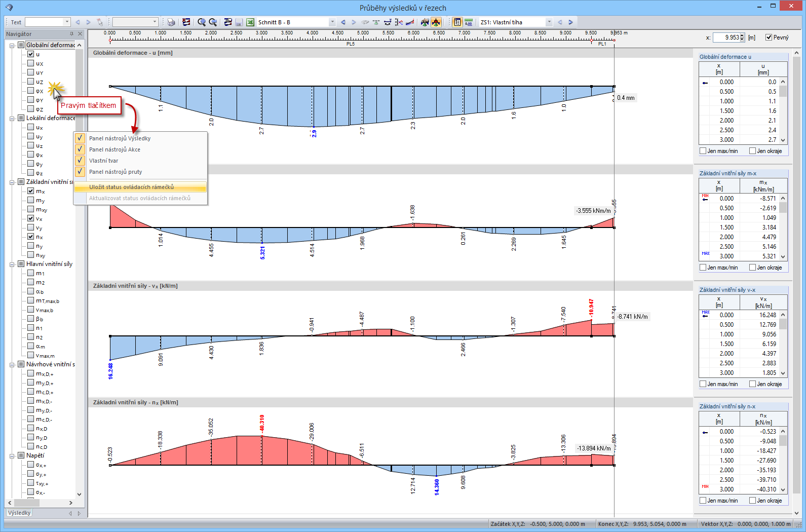Click the checkered flag icon beside the printer
The height and width of the screenshot is (532, 806).
point(186,22)
